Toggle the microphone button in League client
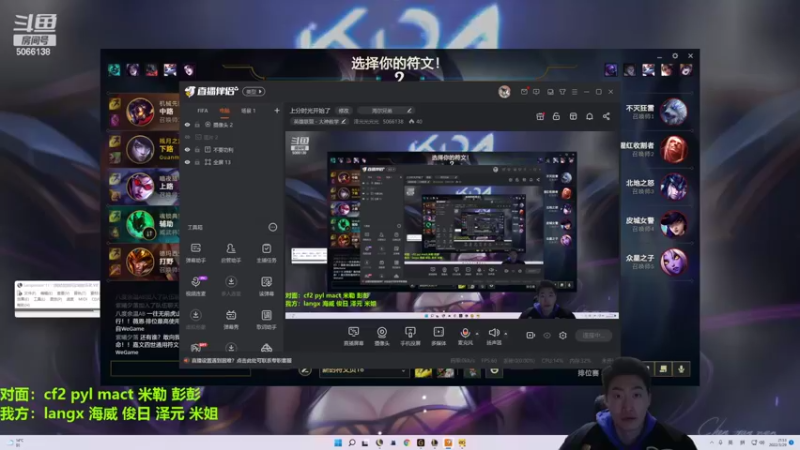This screenshot has height=450, width=800. tap(681, 369)
